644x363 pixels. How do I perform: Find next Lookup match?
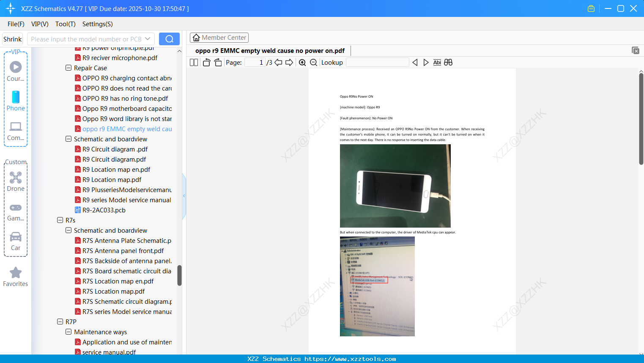426,63
